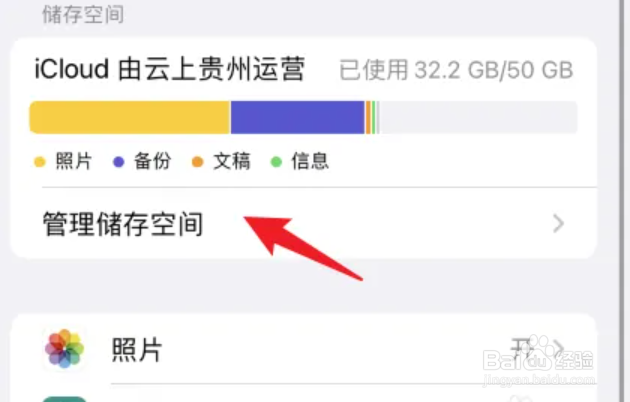The width and height of the screenshot is (630, 402).
Task: Click the blue Backups storage bar segment
Action: 297,117
